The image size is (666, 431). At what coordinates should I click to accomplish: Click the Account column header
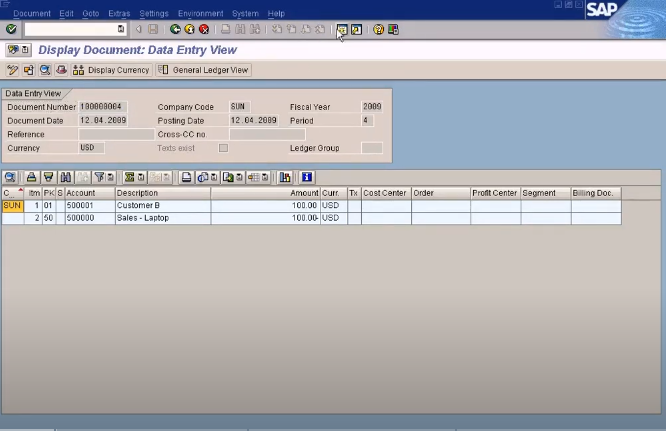90,193
